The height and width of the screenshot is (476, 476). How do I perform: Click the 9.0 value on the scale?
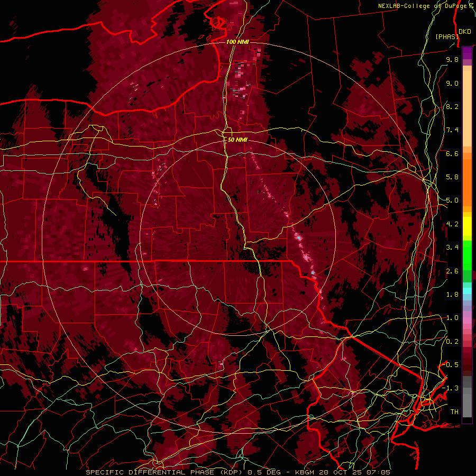tap(452, 83)
